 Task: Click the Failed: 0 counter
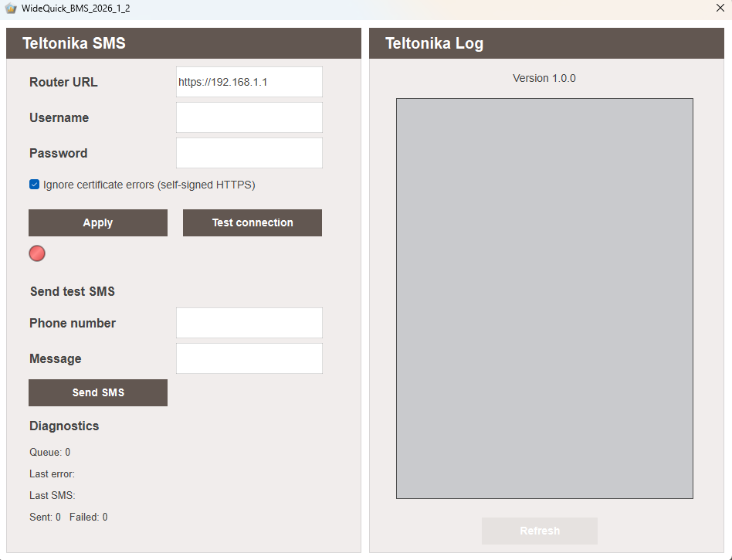(89, 517)
